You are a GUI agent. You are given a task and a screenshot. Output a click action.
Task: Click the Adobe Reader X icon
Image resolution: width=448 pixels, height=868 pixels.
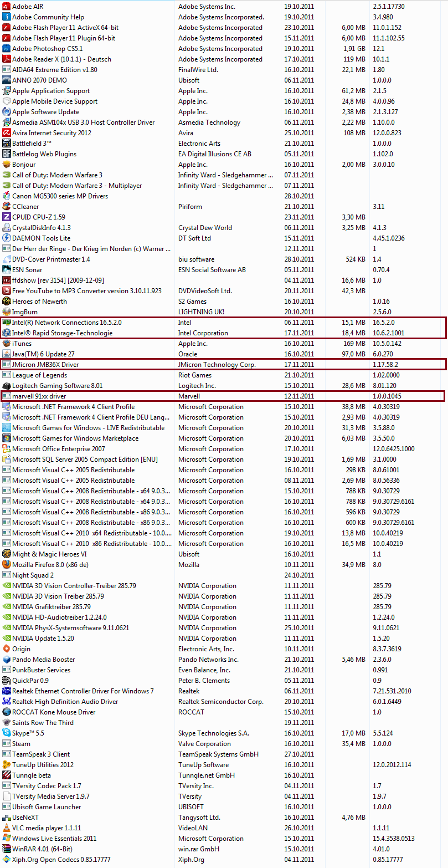coord(7,59)
